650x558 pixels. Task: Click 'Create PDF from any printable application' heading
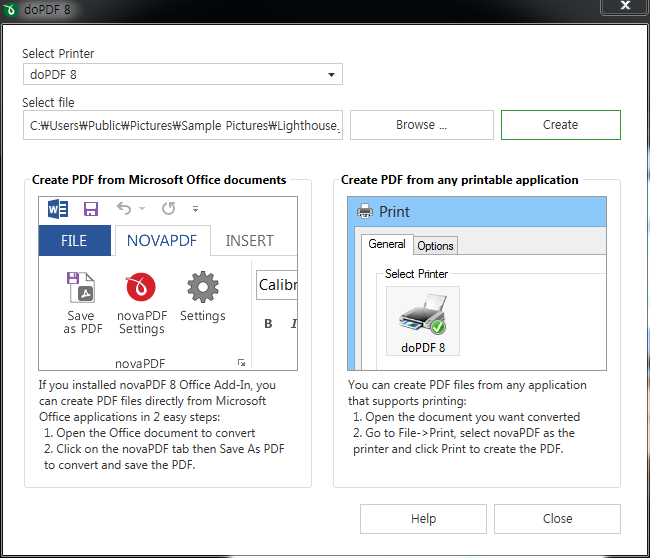click(x=459, y=180)
